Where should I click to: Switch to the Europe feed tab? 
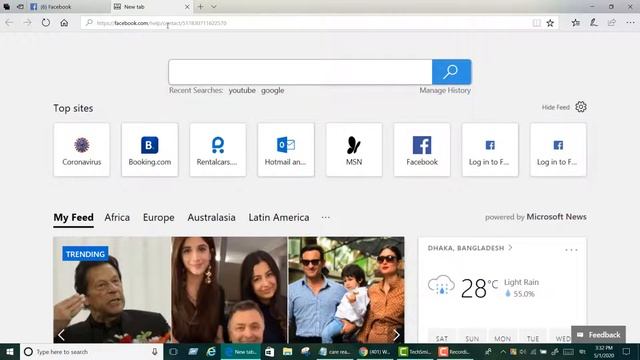point(159,218)
